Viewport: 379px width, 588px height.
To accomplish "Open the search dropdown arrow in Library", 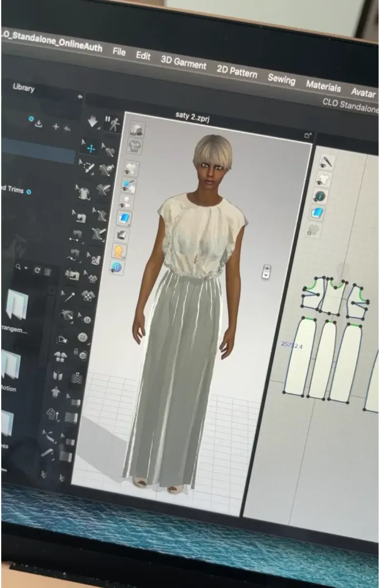I will 26,268.
